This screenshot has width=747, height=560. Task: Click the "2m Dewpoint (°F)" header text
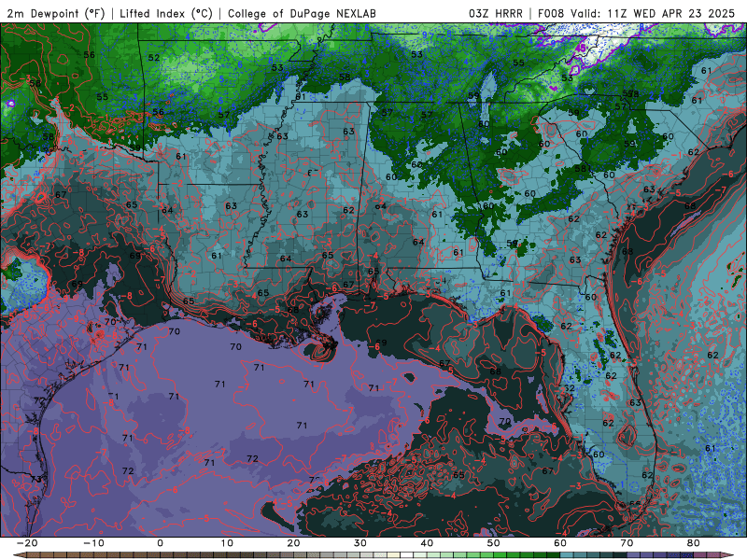tap(56, 13)
